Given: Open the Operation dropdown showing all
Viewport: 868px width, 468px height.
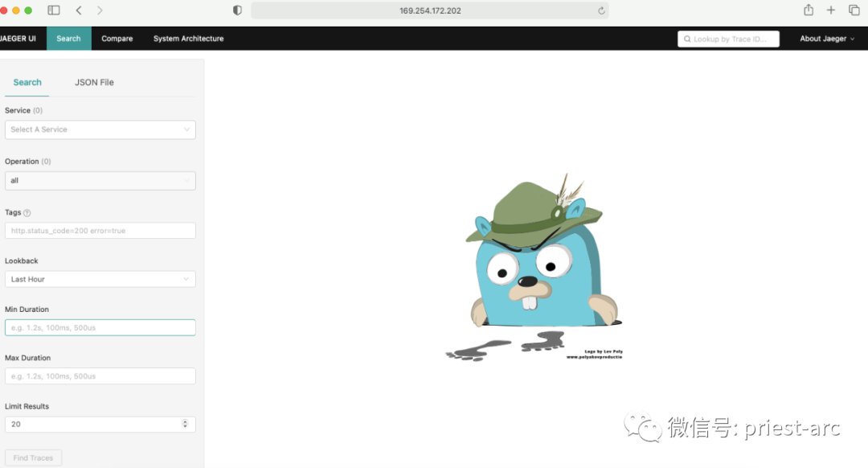Looking at the screenshot, I should pyautogui.click(x=100, y=181).
